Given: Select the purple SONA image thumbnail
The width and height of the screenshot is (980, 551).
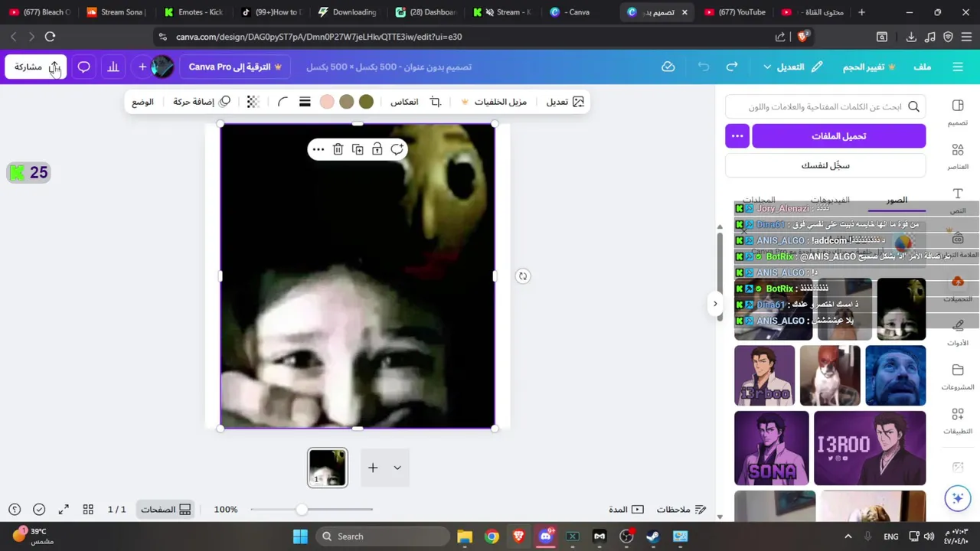Looking at the screenshot, I should pos(771,448).
